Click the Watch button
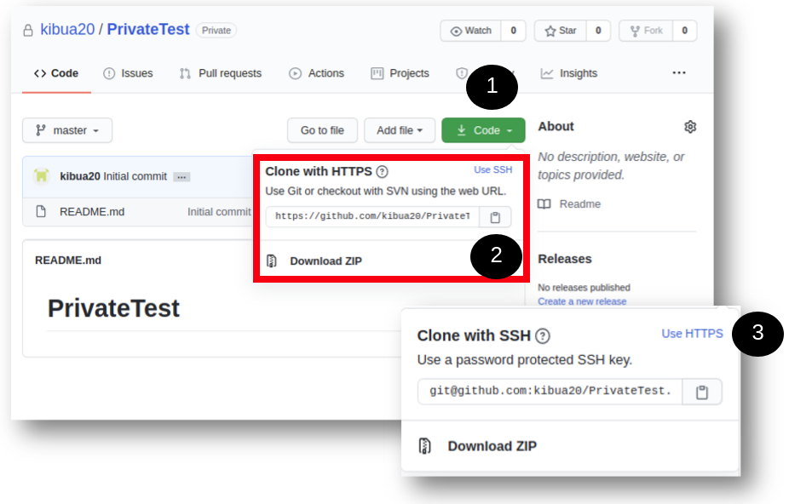 pos(470,31)
